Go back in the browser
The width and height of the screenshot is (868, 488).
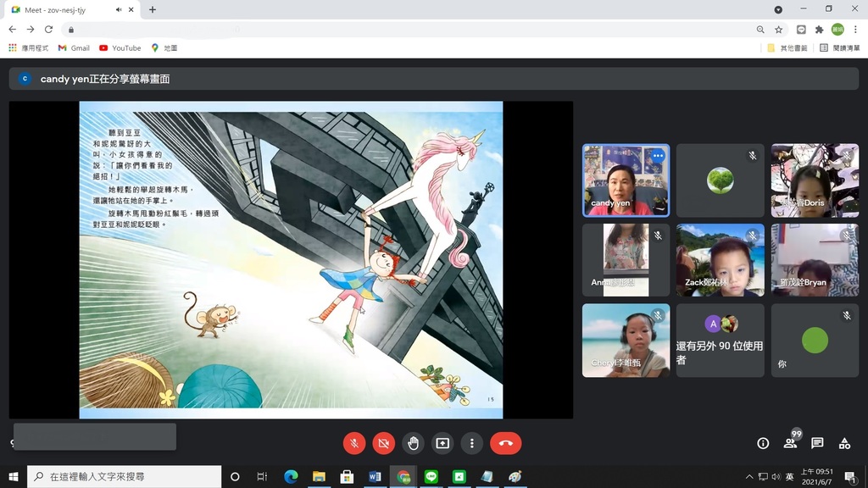coord(12,30)
